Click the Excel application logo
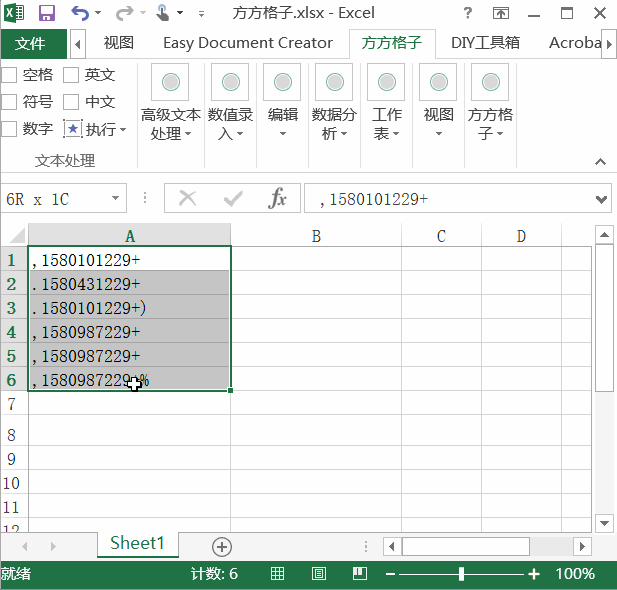Screen dimensions: 617x590 (x=14, y=12)
